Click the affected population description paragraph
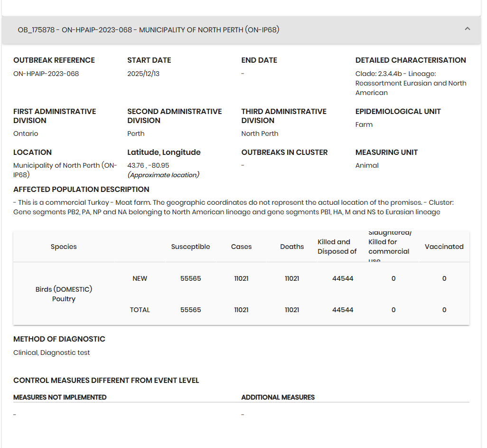The height and width of the screenshot is (448, 487). 228,207
